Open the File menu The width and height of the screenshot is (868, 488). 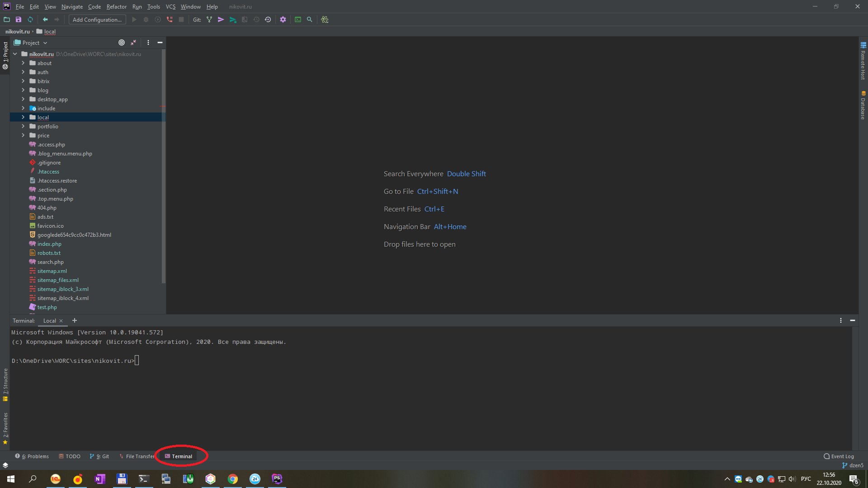click(20, 7)
